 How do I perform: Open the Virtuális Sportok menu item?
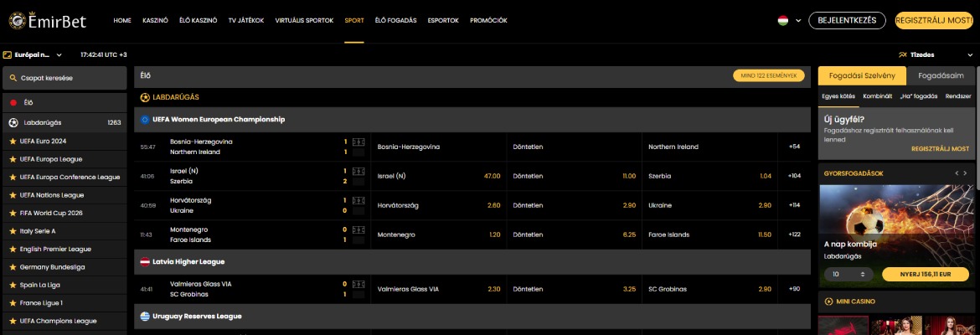tap(304, 21)
